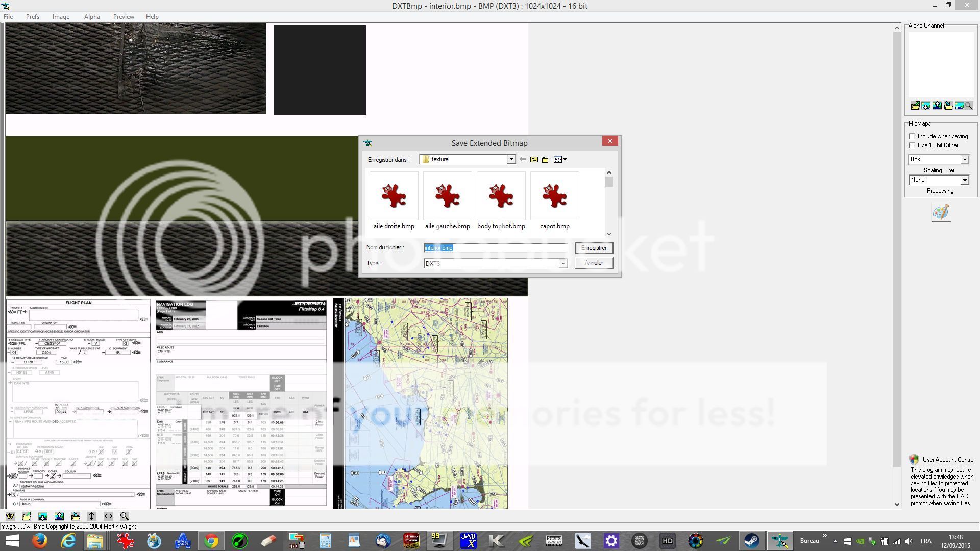Go up one folder level in save dialog
The width and height of the screenshot is (980, 551).
click(534, 160)
